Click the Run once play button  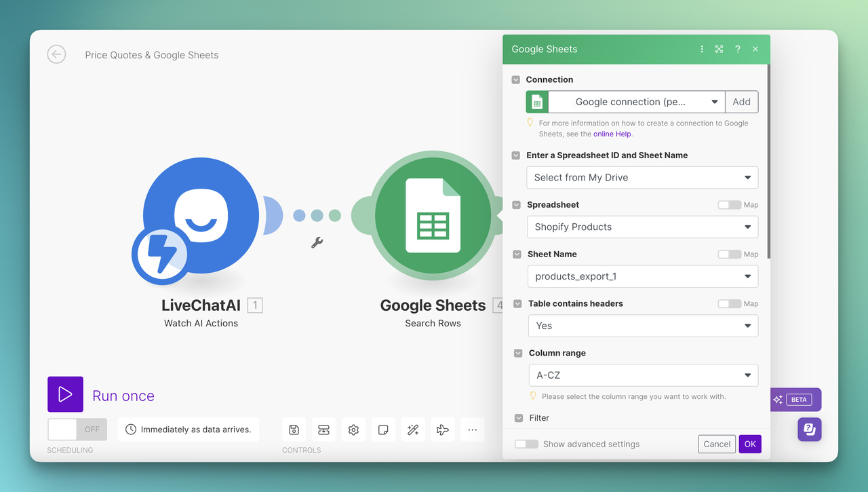[x=65, y=394]
